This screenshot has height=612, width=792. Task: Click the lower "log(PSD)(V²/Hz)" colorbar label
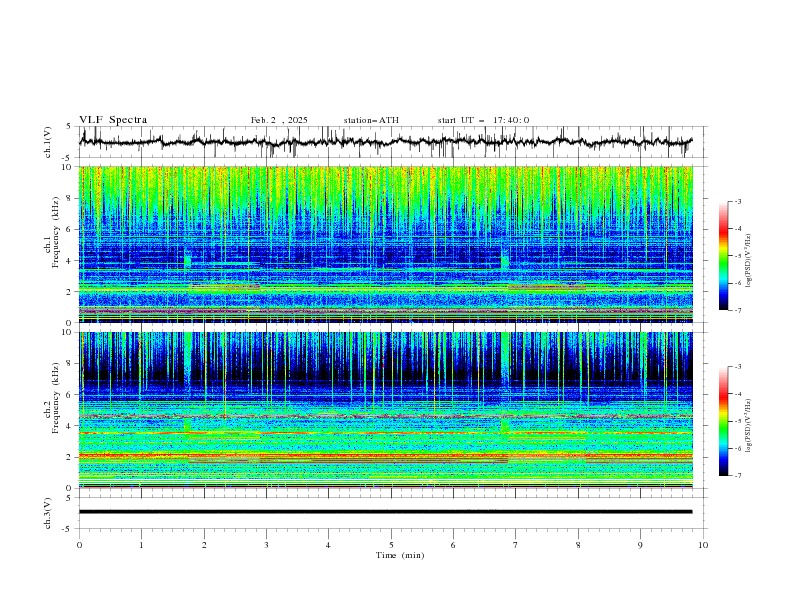click(748, 426)
